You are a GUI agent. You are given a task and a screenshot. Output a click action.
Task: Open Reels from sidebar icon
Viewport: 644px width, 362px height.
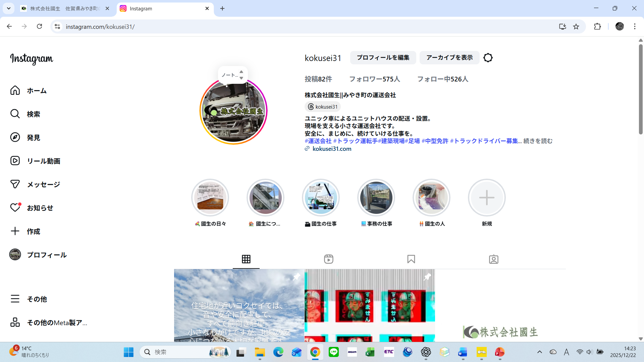(x=15, y=161)
